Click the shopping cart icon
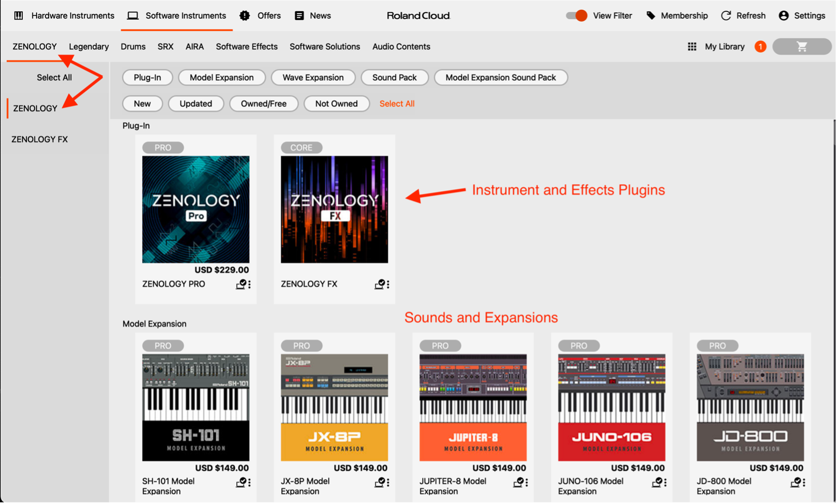 (801, 46)
